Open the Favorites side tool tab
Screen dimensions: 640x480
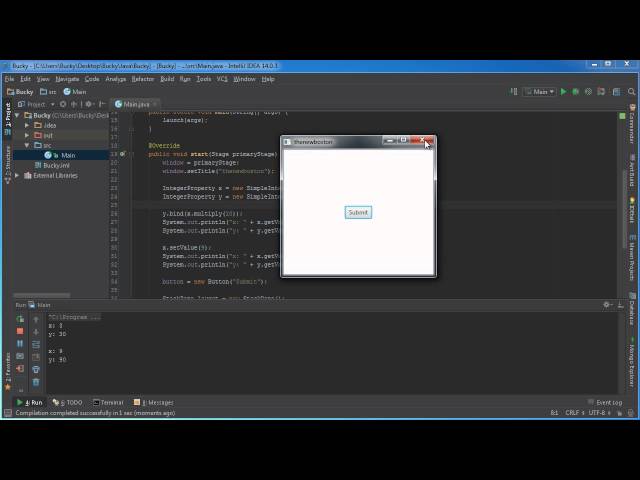pyautogui.click(x=7, y=372)
